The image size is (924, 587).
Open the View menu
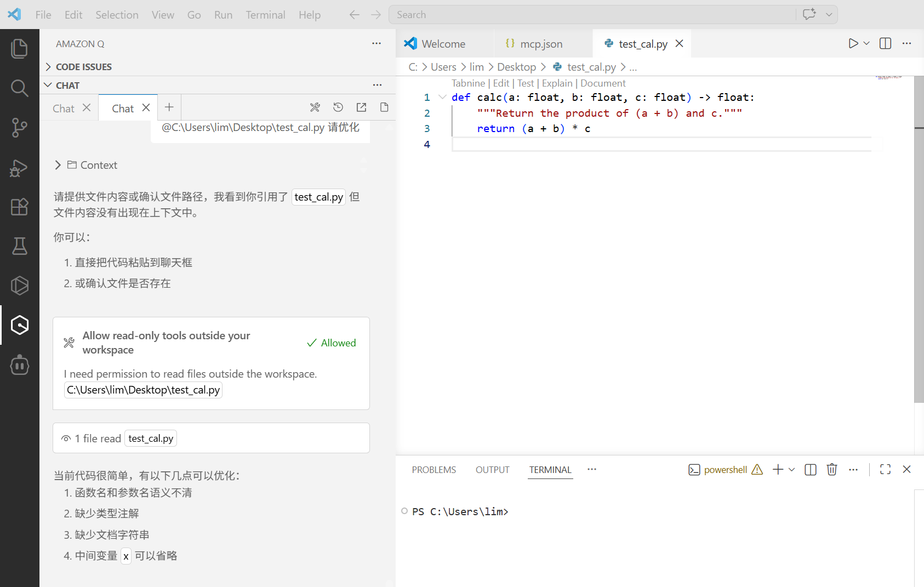(x=163, y=15)
